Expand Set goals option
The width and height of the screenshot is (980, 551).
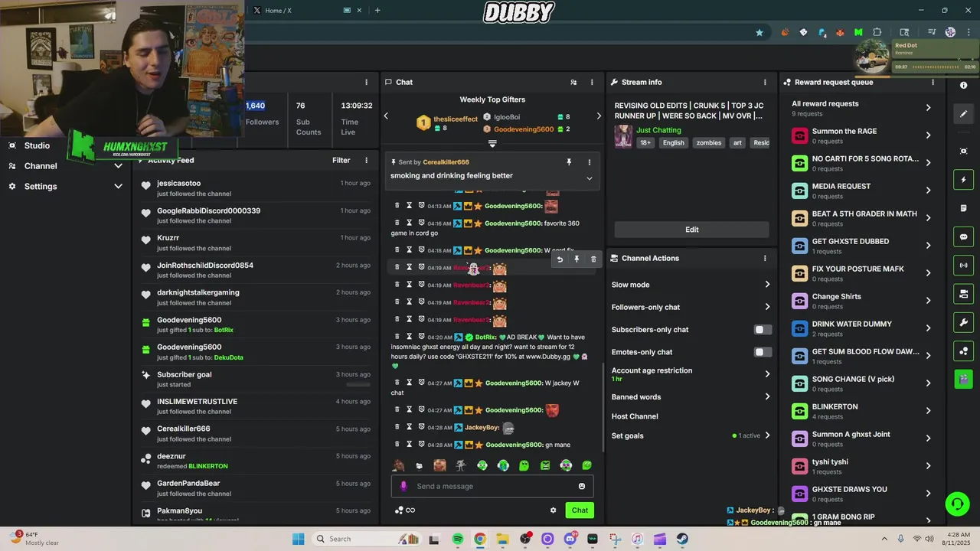point(691,435)
